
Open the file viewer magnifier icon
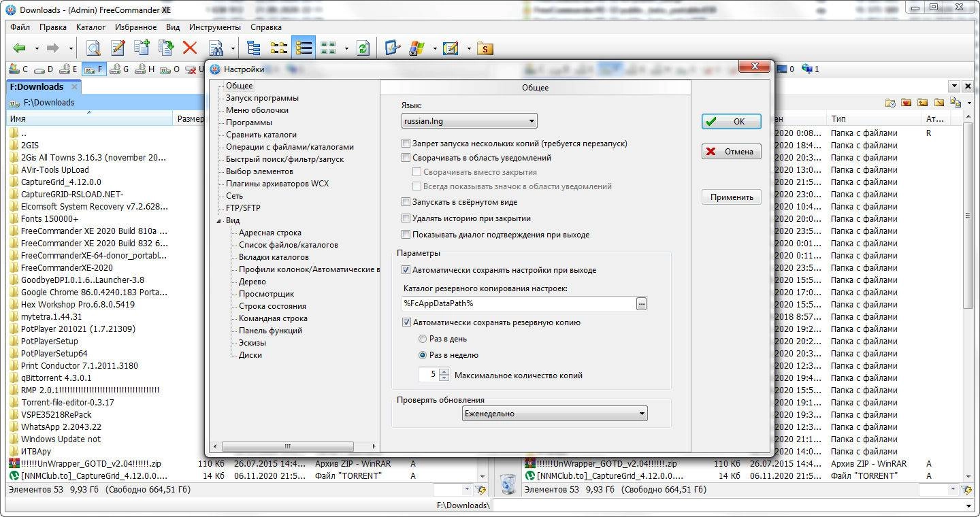point(93,48)
